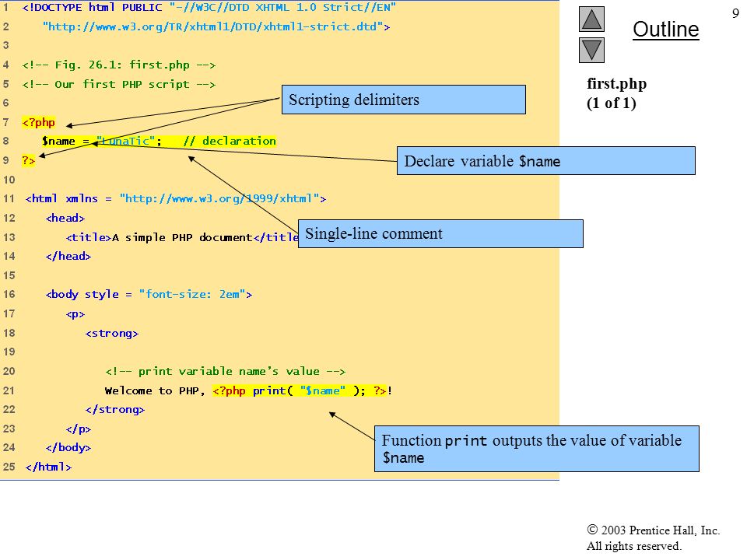Click the $name variable on line 8
The image size is (747, 560).
click(x=58, y=141)
